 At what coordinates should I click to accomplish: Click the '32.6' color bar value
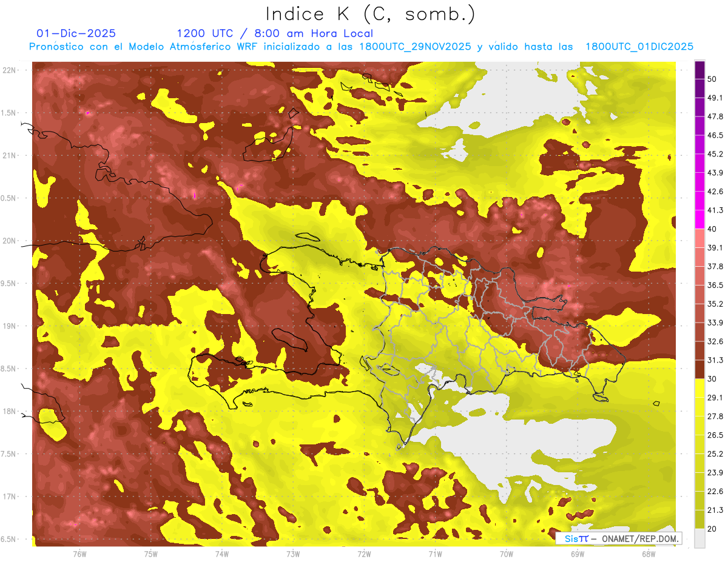715,341
